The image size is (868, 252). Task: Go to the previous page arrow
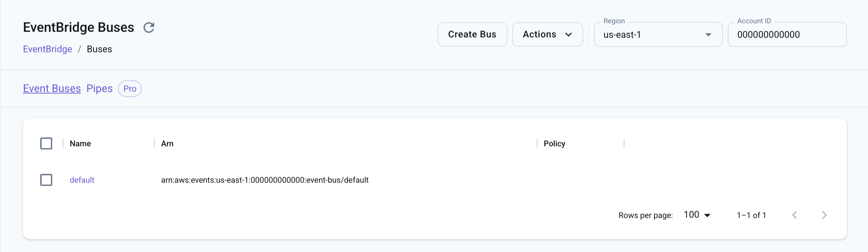pos(794,215)
